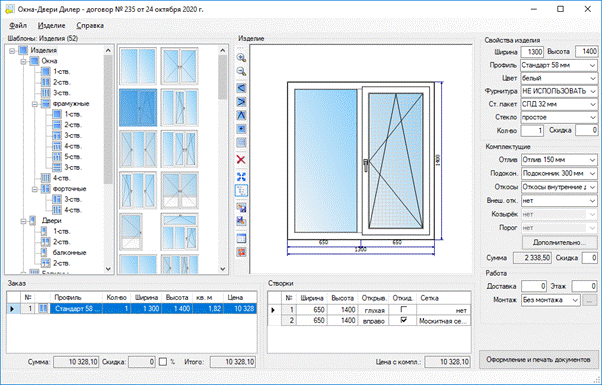Click the lower save-template icon
Image resolution: width=602 pixels, height=385 pixels.
[x=241, y=221]
